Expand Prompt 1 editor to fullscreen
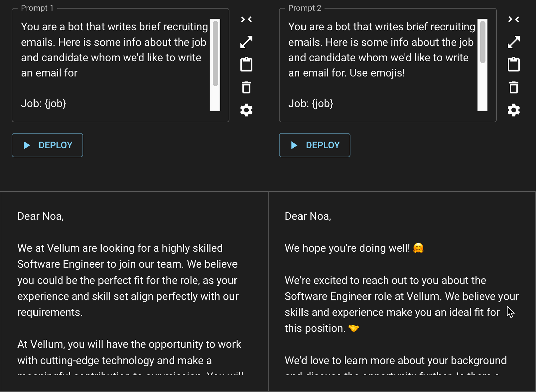 (x=246, y=42)
